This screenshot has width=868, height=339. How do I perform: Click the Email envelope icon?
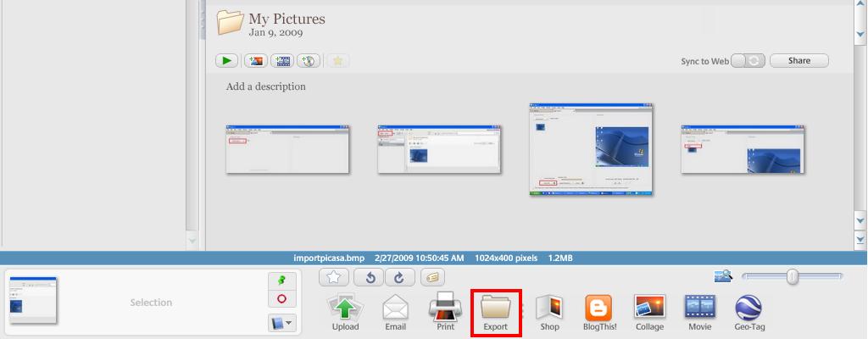coord(395,307)
